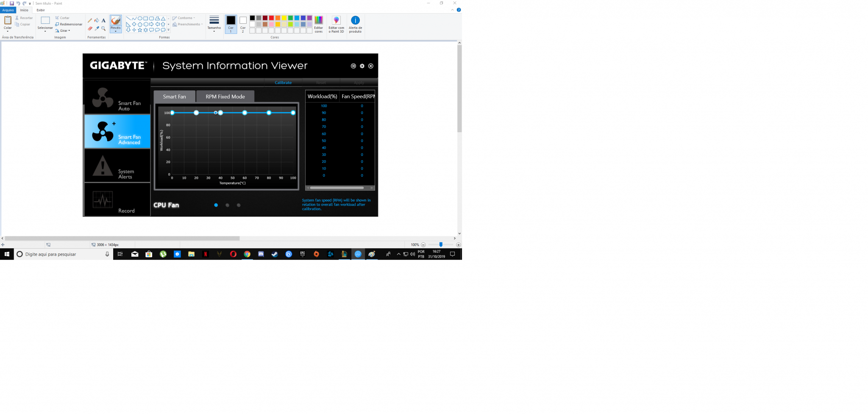Screen dimensions: 868x414
Task: Click the Copiar button
Action: 23,24
